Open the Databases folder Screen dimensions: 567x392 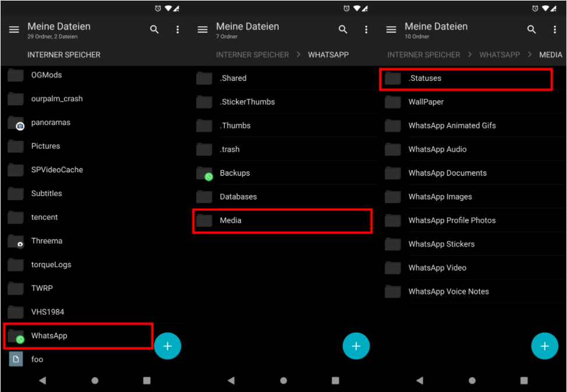pyautogui.click(x=238, y=197)
